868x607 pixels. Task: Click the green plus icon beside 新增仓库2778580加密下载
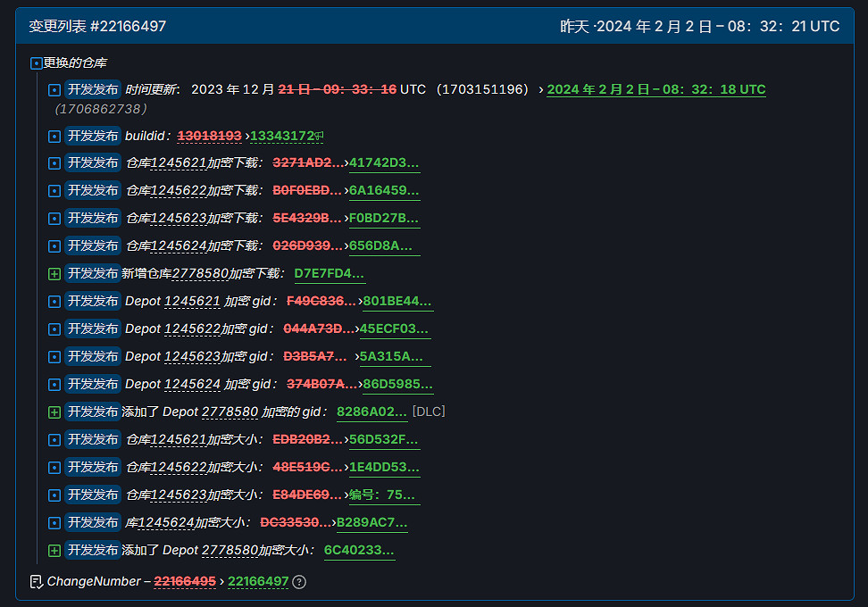pos(54,274)
